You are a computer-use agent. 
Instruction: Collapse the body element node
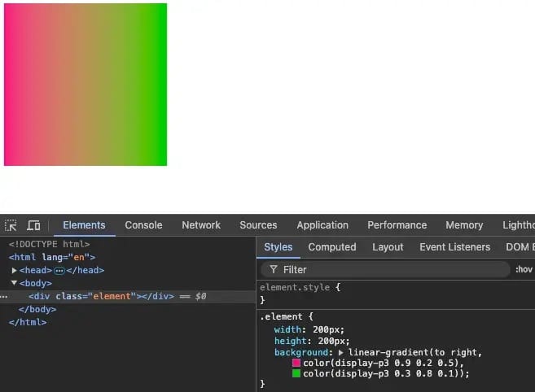coord(14,283)
